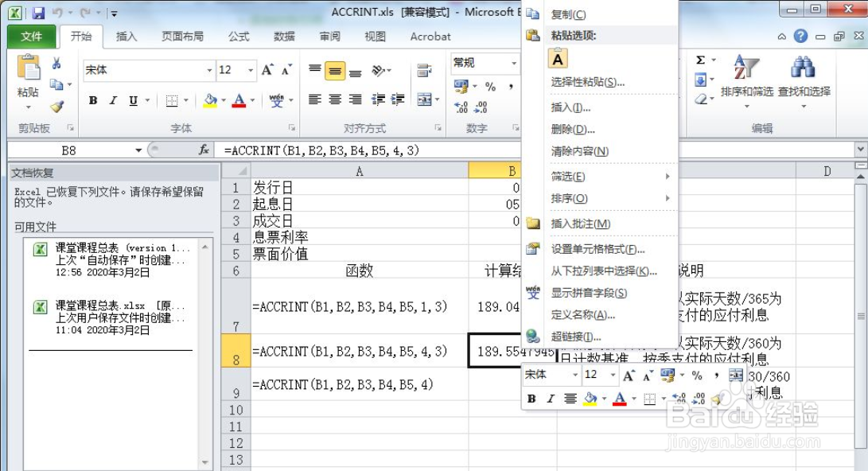
Task: Switch to the 插入 ribbon tab
Action: click(x=127, y=37)
